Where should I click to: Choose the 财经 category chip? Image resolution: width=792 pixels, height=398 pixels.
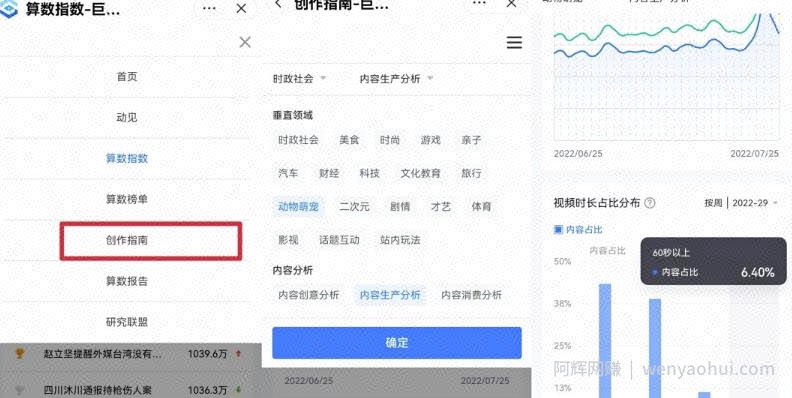(x=329, y=174)
